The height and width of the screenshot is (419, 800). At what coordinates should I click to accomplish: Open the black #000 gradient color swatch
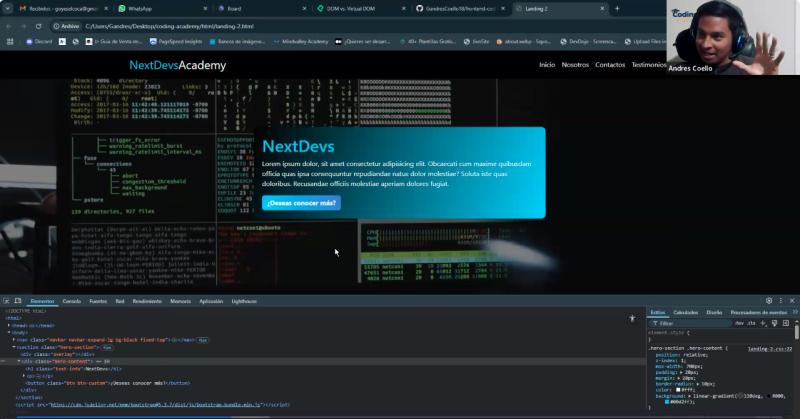tap(768, 396)
